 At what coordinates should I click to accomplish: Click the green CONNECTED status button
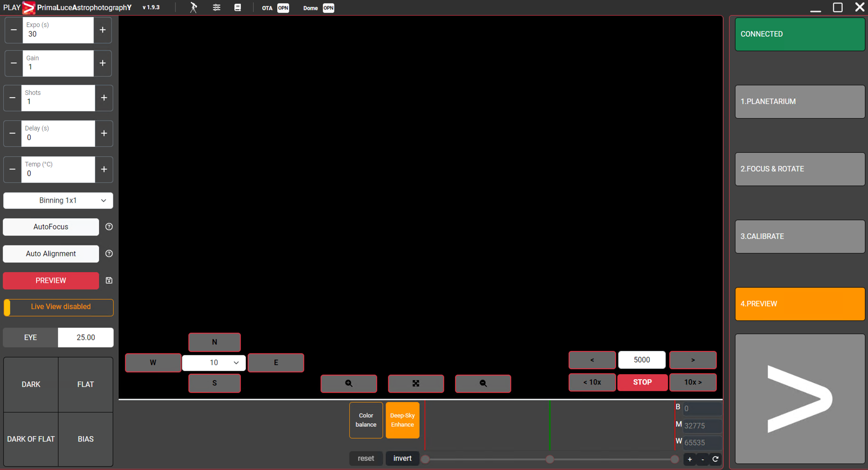[800, 34]
